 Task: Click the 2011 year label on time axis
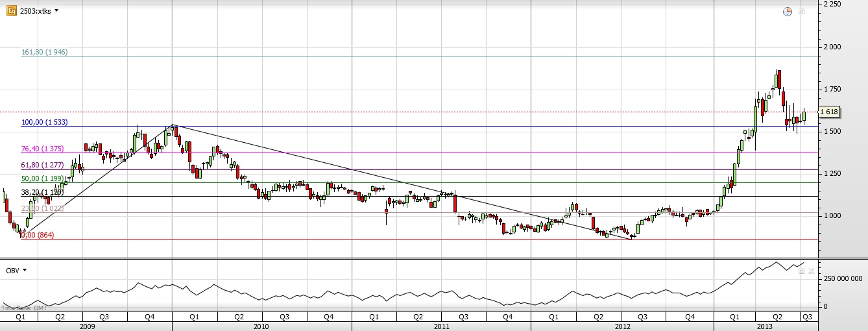441,326
